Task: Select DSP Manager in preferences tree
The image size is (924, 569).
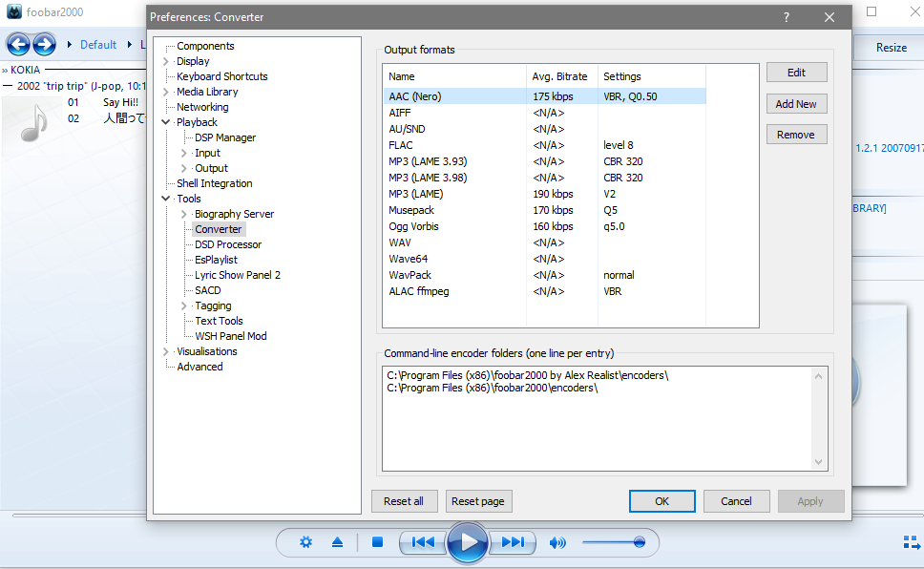Action: click(x=225, y=137)
